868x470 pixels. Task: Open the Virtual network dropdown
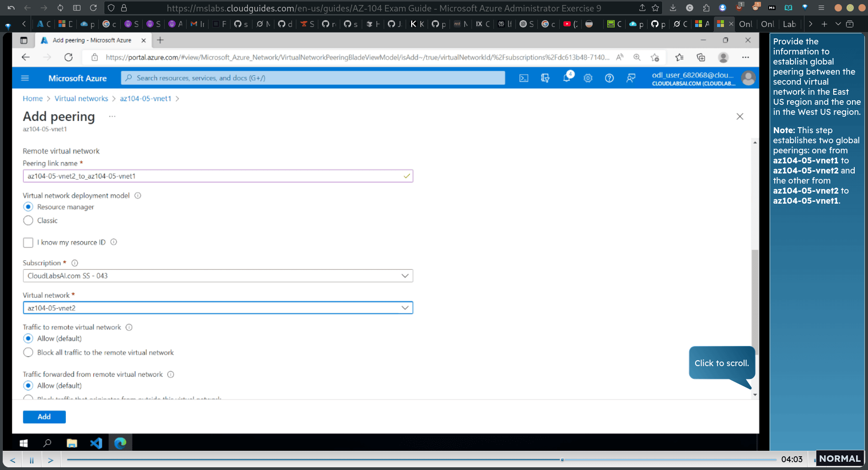pyautogui.click(x=218, y=308)
